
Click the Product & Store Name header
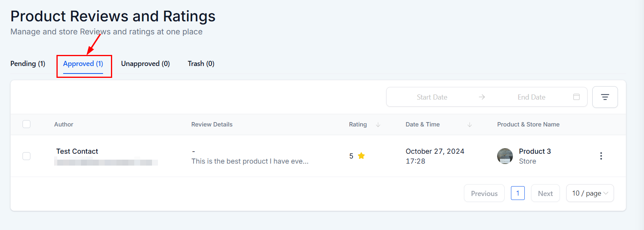click(528, 124)
